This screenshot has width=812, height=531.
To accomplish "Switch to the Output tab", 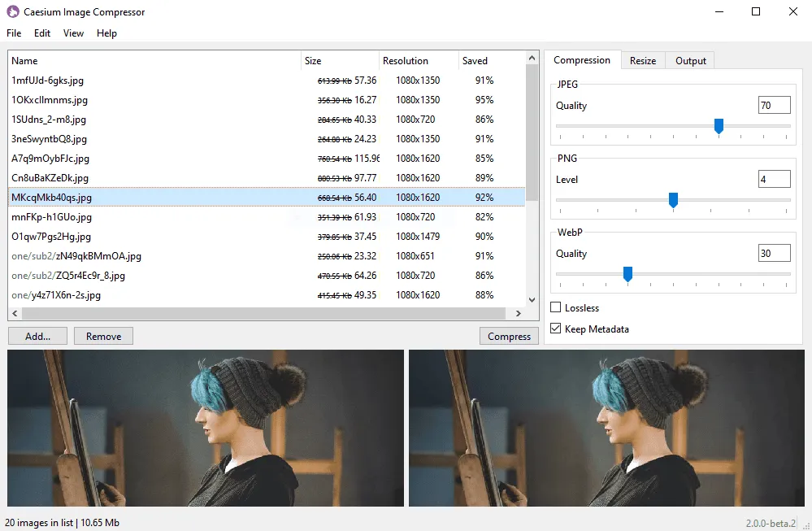I will pos(688,59).
